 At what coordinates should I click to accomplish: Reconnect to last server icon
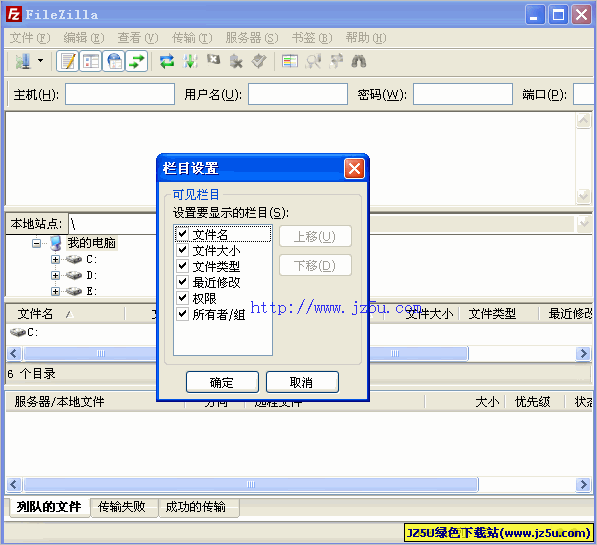coord(259,61)
